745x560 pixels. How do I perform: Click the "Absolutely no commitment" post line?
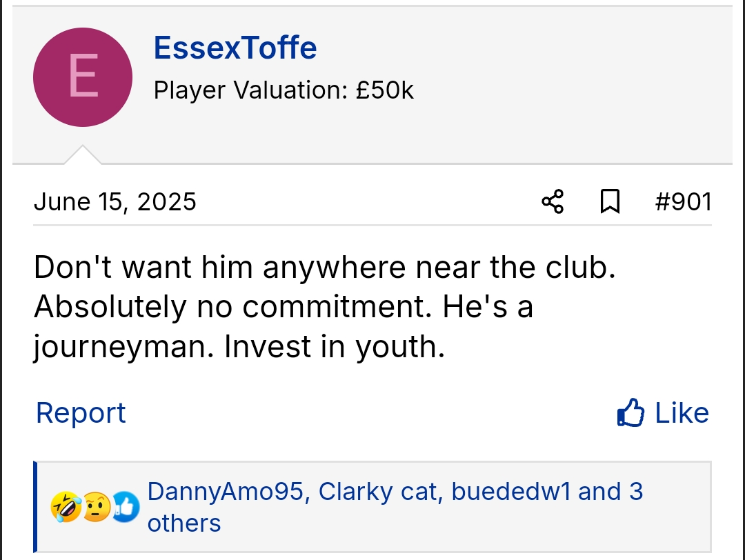point(283,308)
